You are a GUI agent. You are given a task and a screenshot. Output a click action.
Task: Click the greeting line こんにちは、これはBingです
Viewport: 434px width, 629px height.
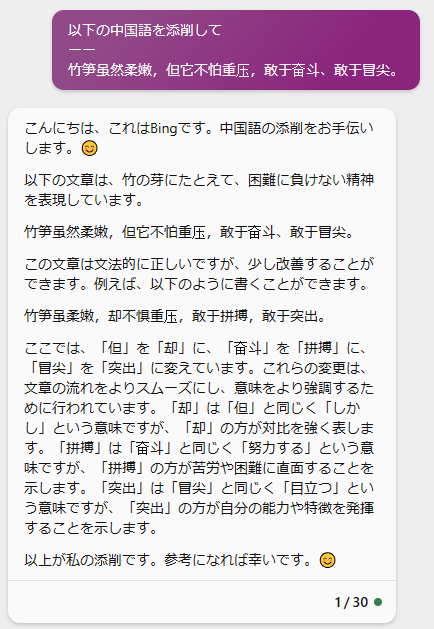point(122,128)
